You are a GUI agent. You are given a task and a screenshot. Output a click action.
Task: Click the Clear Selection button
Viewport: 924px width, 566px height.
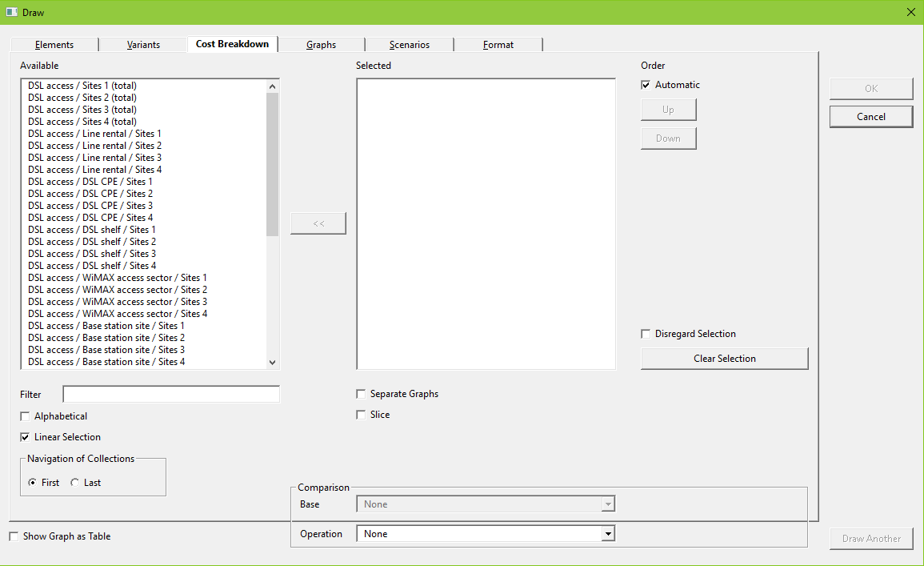724,359
